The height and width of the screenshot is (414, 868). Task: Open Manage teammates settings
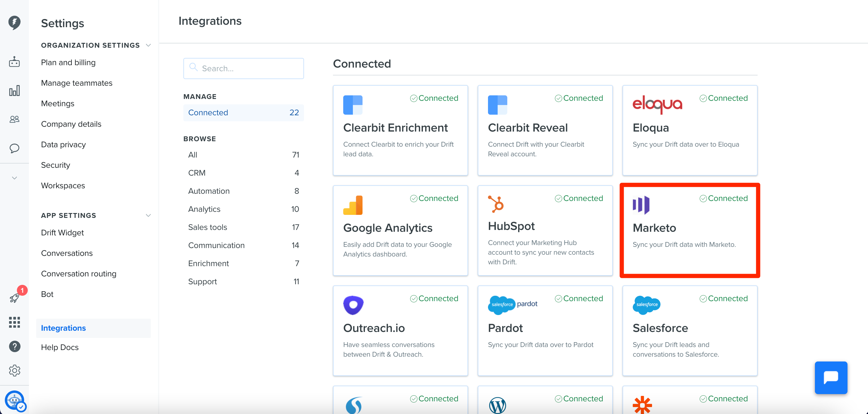coord(77,83)
